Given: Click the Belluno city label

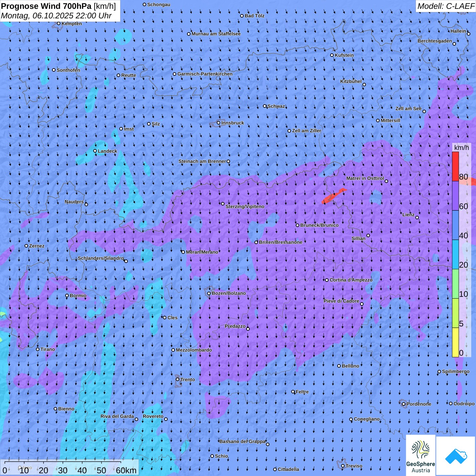Looking at the screenshot, I should 350,366.
